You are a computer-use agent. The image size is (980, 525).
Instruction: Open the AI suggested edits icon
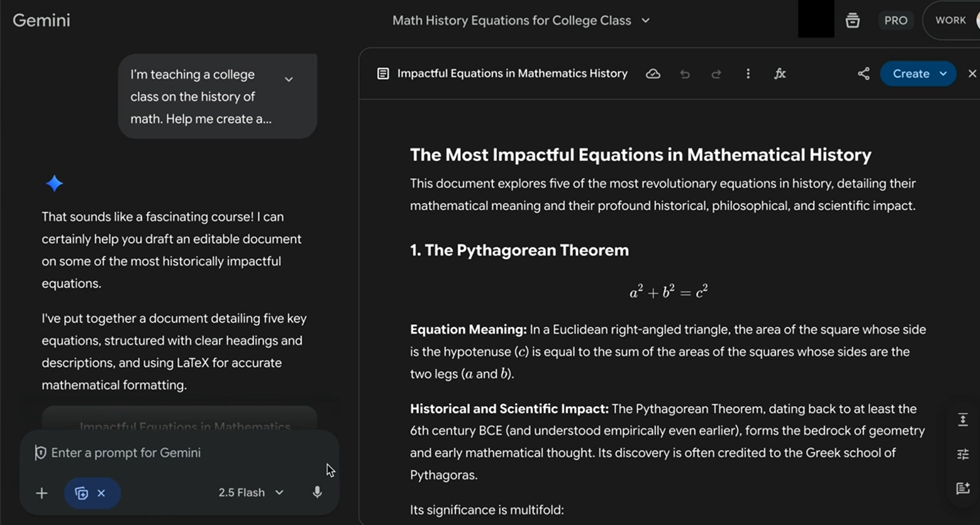point(964,488)
